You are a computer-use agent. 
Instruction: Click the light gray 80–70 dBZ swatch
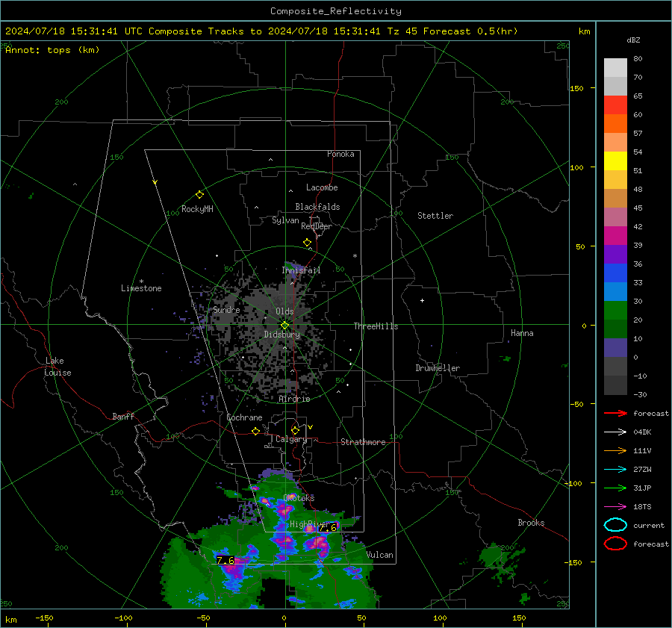coord(615,68)
